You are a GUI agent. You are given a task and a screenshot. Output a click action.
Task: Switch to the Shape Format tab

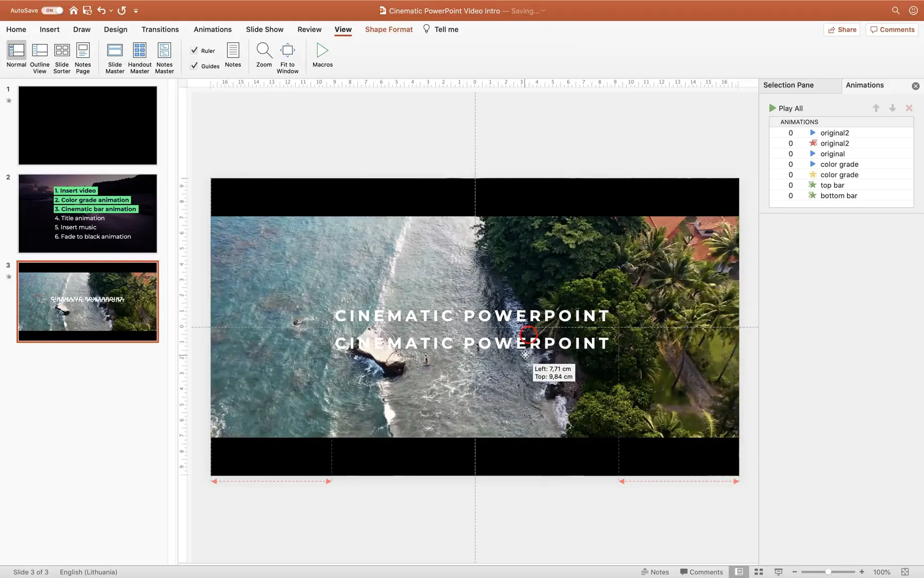(389, 29)
